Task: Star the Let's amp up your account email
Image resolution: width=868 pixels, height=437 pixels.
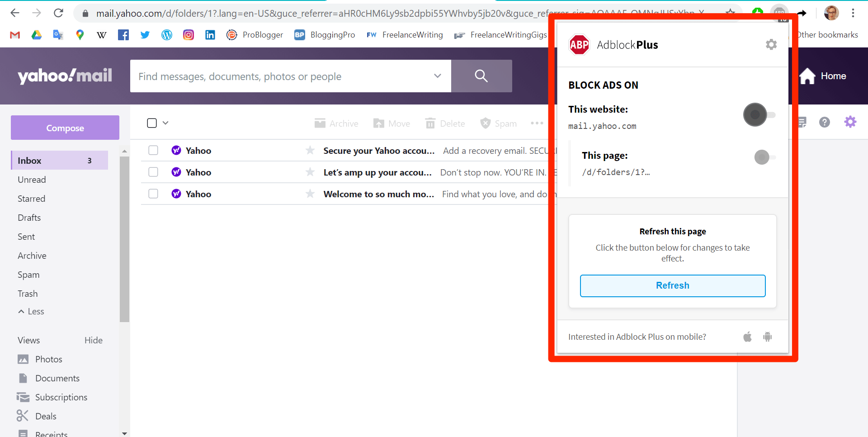Action: 310,172
